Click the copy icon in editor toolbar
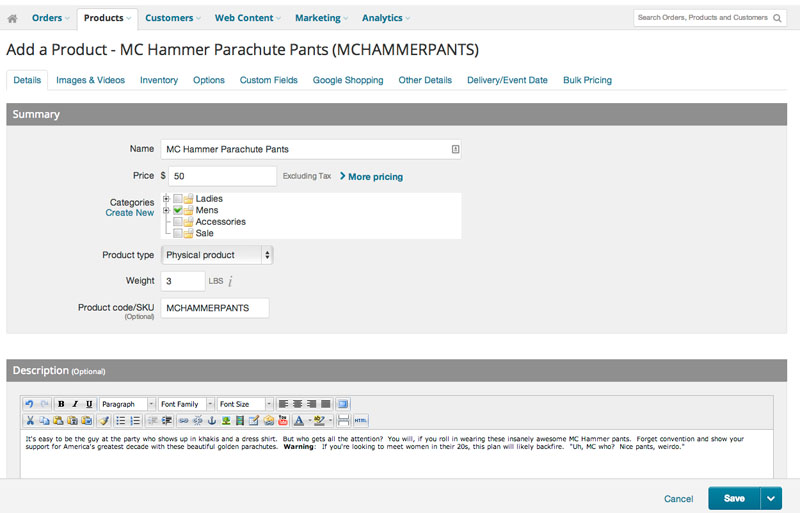Viewport: 800px width, 513px height. 44,421
